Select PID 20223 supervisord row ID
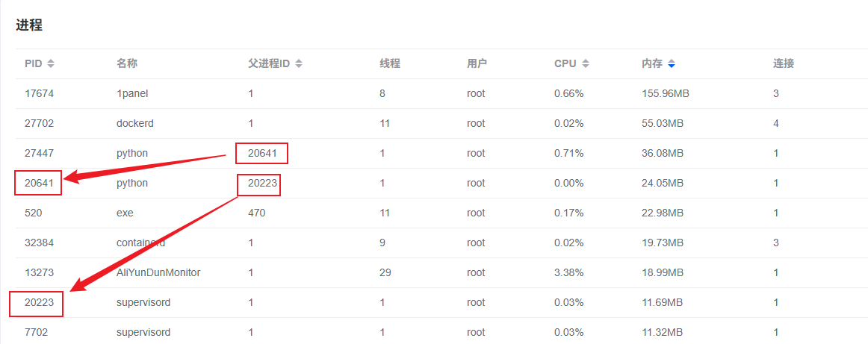868x344 pixels. 40,303
